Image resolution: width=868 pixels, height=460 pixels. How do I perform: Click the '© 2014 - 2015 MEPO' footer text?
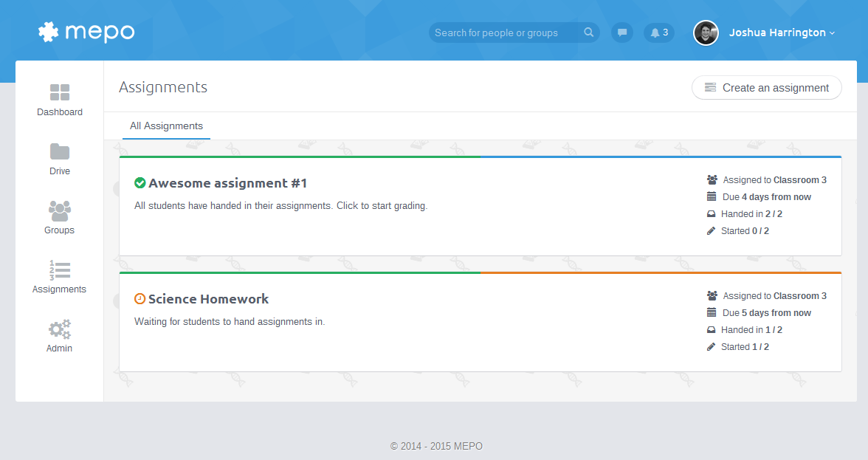pyautogui.click(x=436, y=446)
